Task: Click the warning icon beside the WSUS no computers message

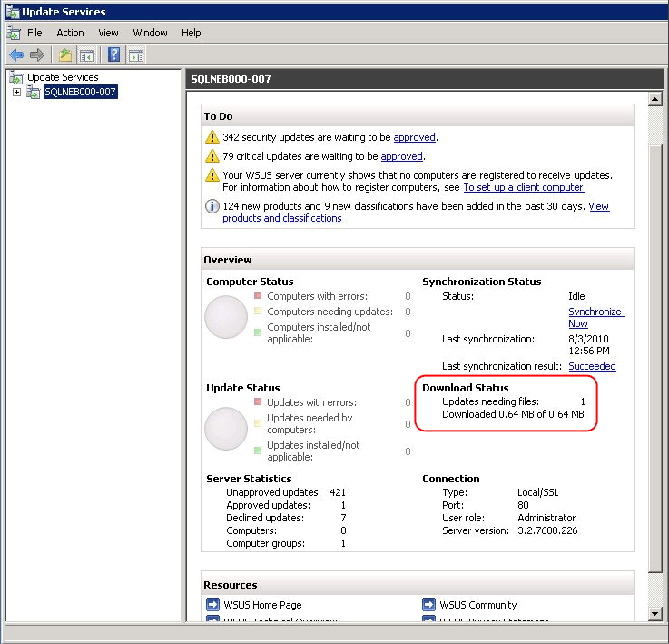Action: point(212,175)
